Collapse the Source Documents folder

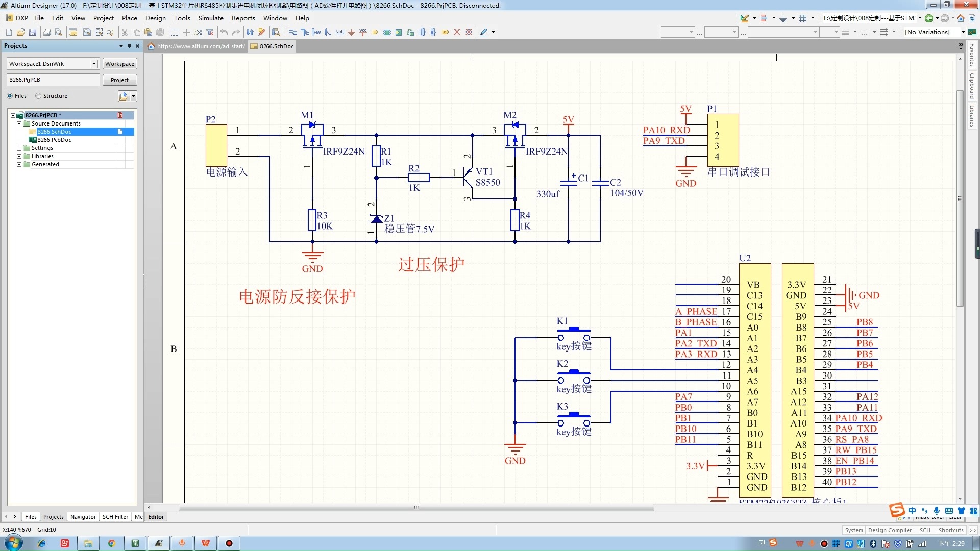click(x=19, y=123)
